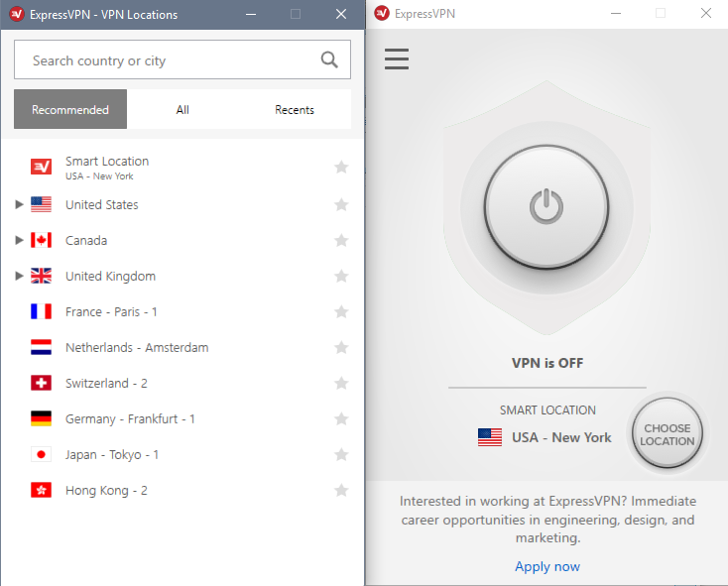Image resolution: width=728 pixels, height=586 pixels.
Task: Click the Japan flag icon
Action: (x=41, y=455)
